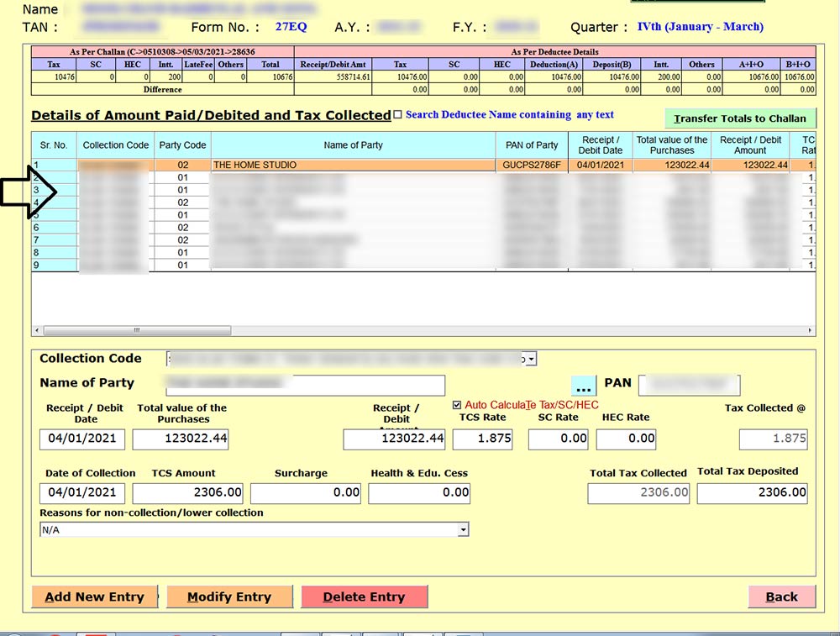Go back using the Back button
Screen dimensions: 840x636
click(x=781, y=597)
